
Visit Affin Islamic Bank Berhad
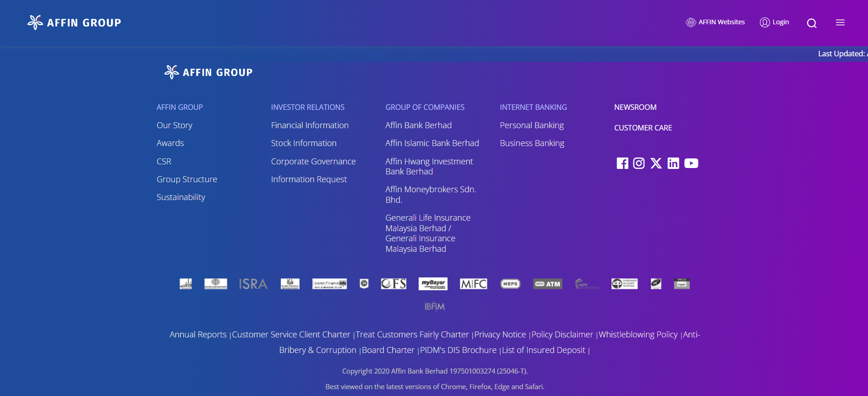432,143
